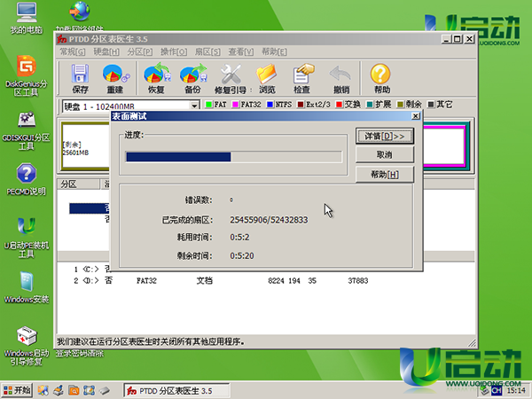Click PTDD 分区表医生 3.5 taskbar button

pyautogui.click(x=176, y=391)
